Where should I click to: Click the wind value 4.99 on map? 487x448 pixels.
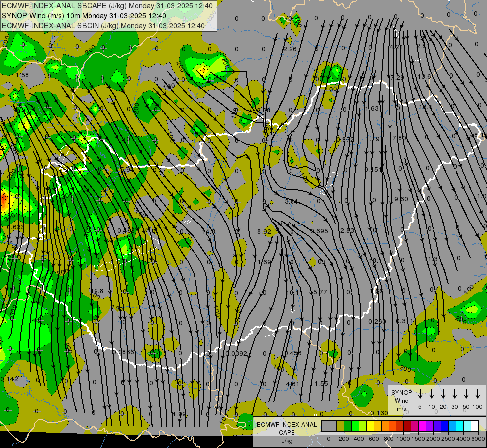point(179,414)
